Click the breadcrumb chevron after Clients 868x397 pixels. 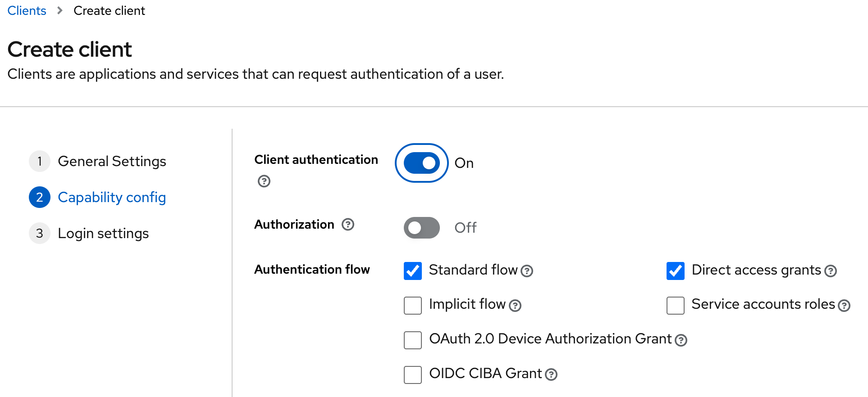coord(59,10)
